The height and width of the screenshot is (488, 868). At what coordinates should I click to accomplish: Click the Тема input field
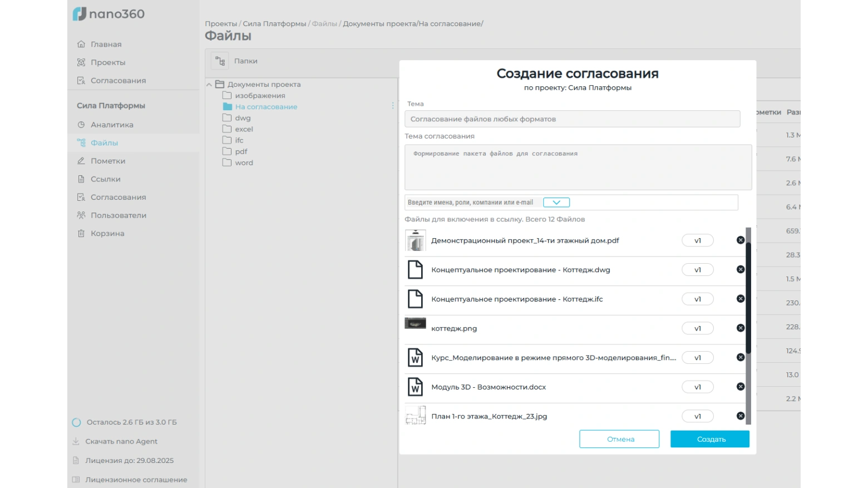click(x=572, y=119)
